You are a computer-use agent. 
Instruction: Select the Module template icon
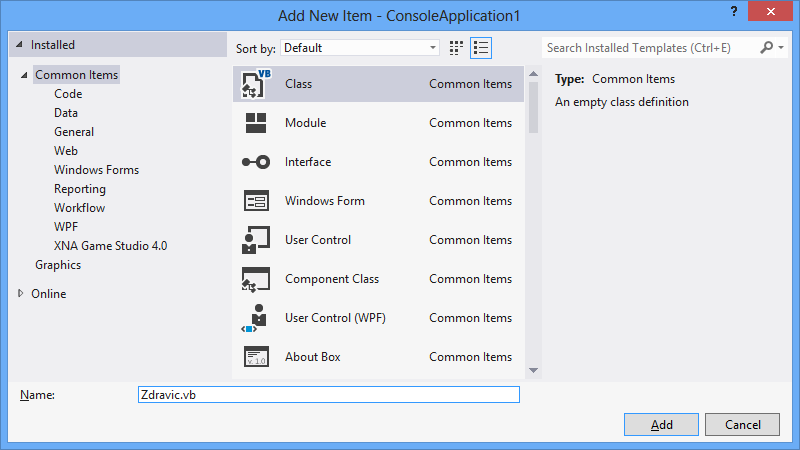pyautogui.click(x=255, y=123)
